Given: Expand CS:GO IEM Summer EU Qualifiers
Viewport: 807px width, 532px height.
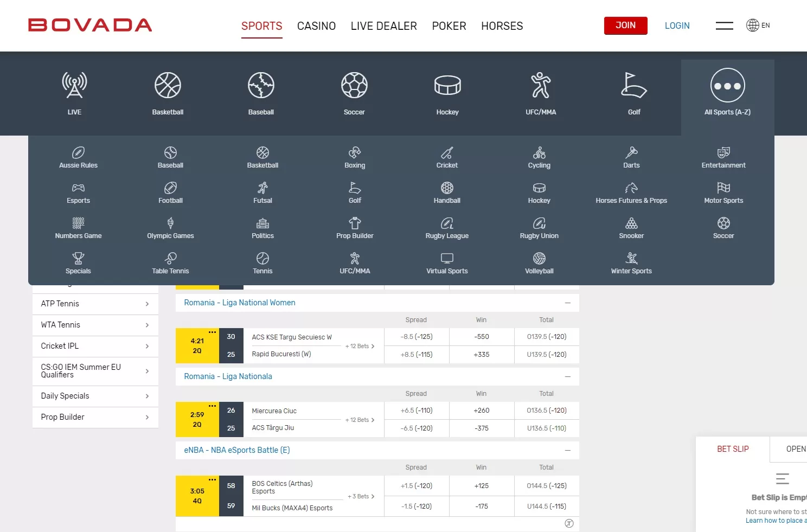Looking at the screenshot, I should 95,371.
